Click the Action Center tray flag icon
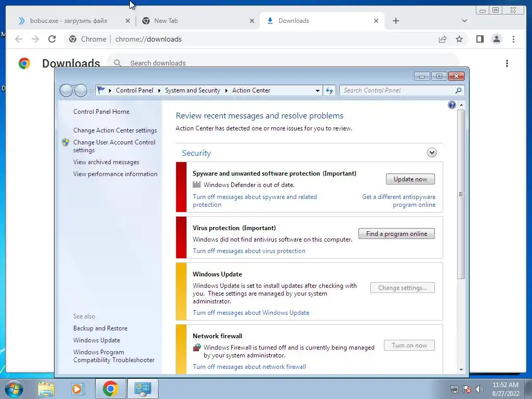Image resolution: width=532 pixels, height=399 pixels. 467,389
